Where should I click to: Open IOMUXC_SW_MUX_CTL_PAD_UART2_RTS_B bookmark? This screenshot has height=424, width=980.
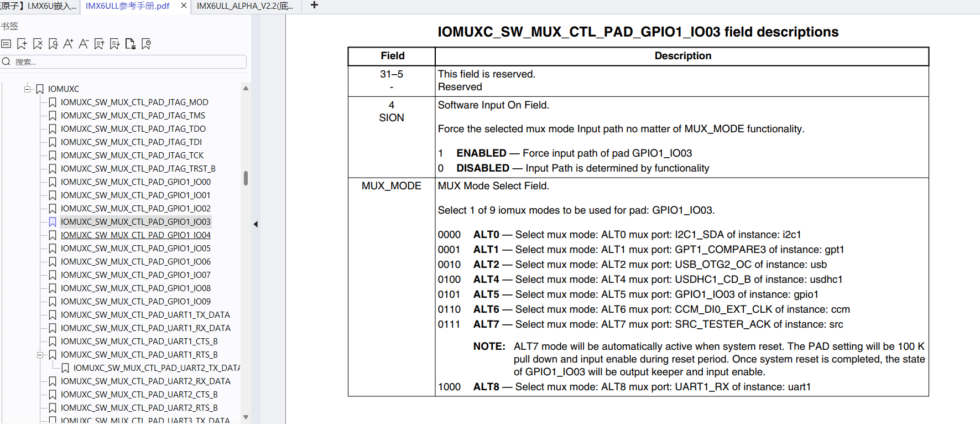139,407
